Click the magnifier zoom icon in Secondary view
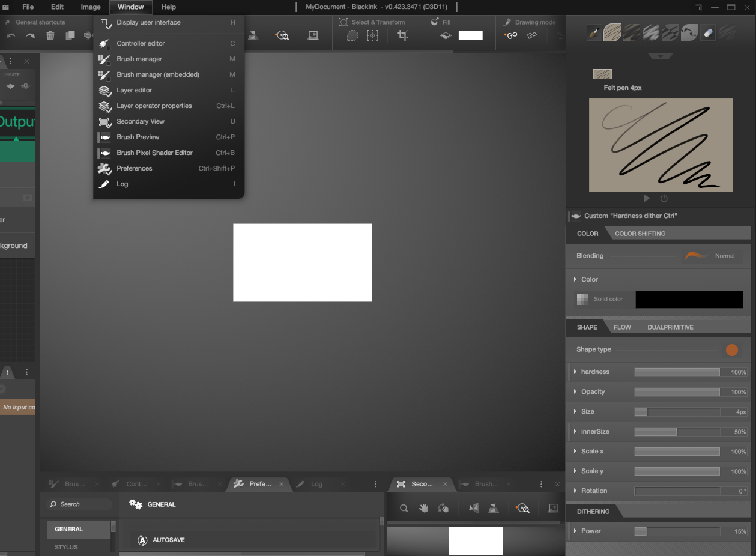The width and height of the screenshot is (756, 556). click(x=404, y=508)
